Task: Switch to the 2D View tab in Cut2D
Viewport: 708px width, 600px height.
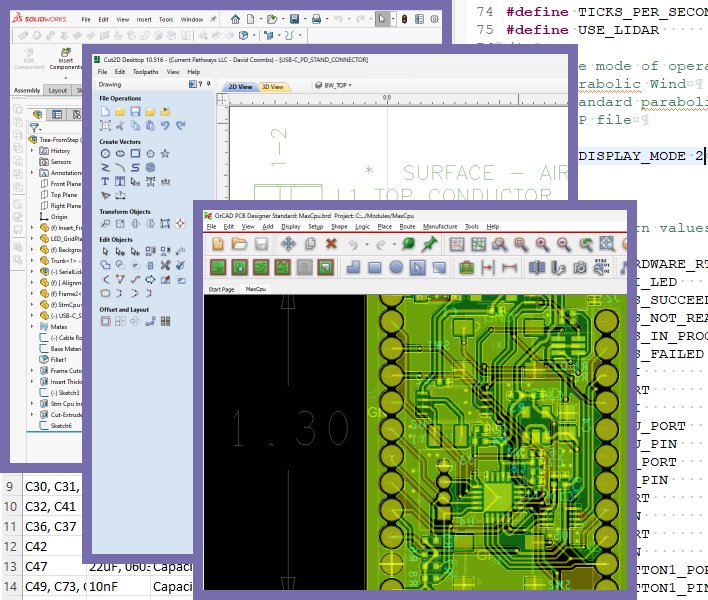Action: (240, 87)
